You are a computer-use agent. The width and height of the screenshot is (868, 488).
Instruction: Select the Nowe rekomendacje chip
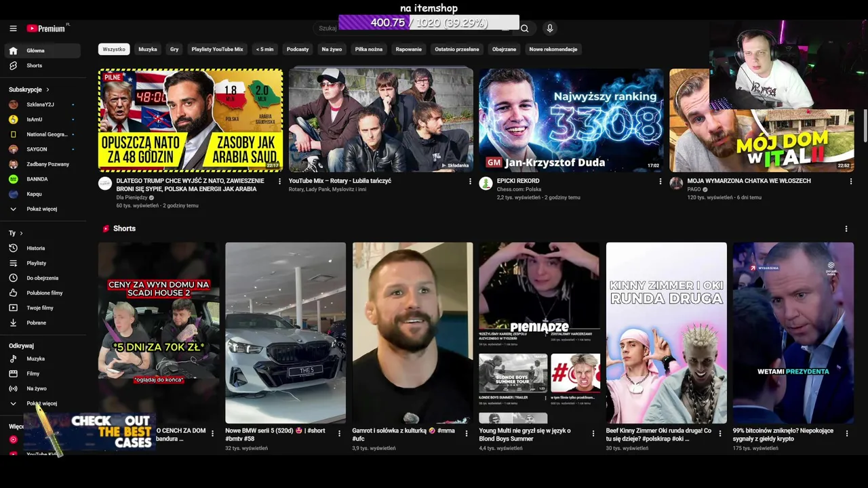pyautogui.click(x=553, y=49)
